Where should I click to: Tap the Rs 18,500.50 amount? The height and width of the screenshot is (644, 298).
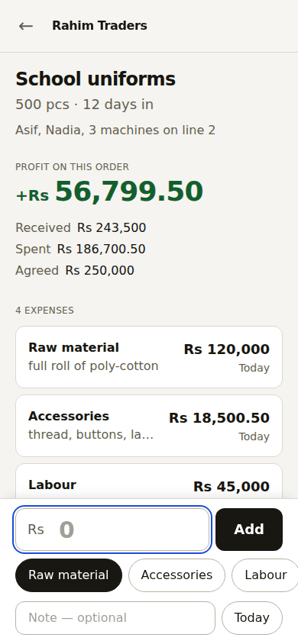pos(219,418)
